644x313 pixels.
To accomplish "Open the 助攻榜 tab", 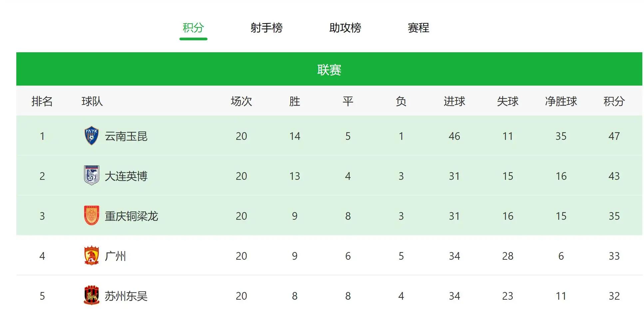I will [345, 28].
